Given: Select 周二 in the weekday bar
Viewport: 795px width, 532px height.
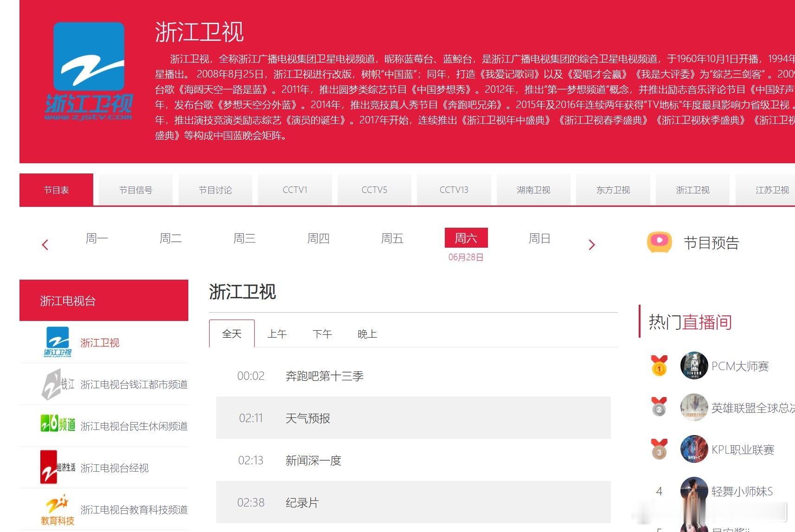Looking at the screenshot, I should [x=171, y=238].
